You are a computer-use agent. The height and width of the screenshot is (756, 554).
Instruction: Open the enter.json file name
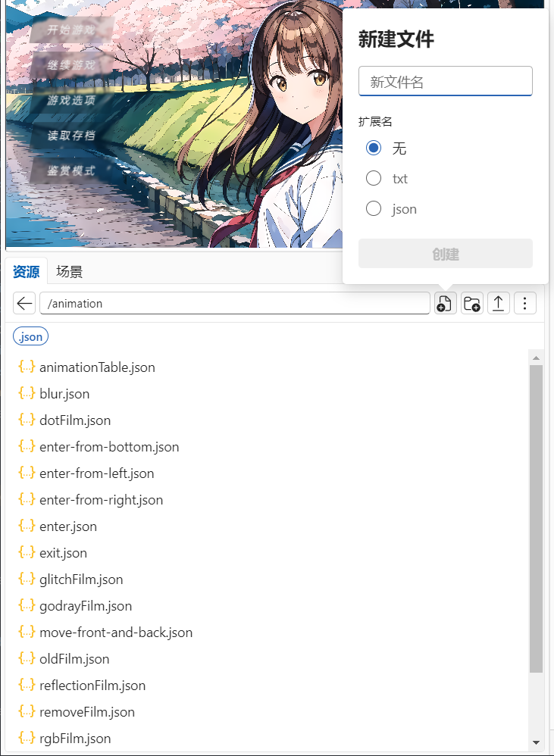coord(68,526)
